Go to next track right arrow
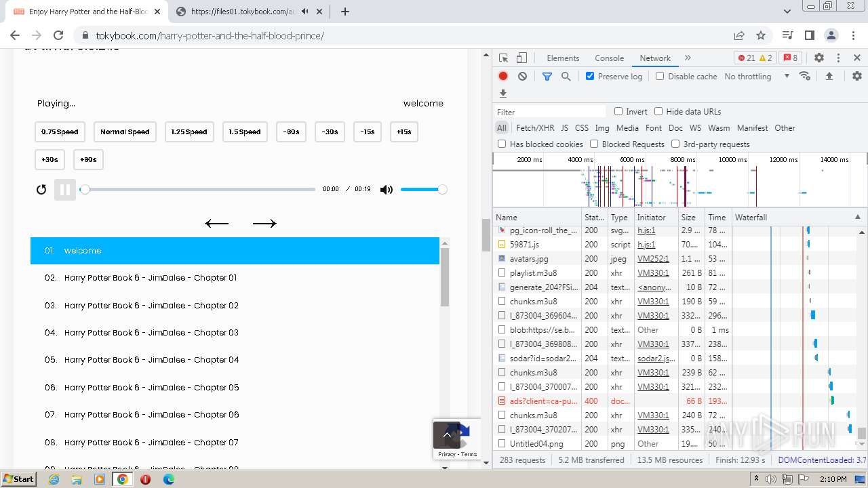 pyautogui.click(x=264, y=223)
